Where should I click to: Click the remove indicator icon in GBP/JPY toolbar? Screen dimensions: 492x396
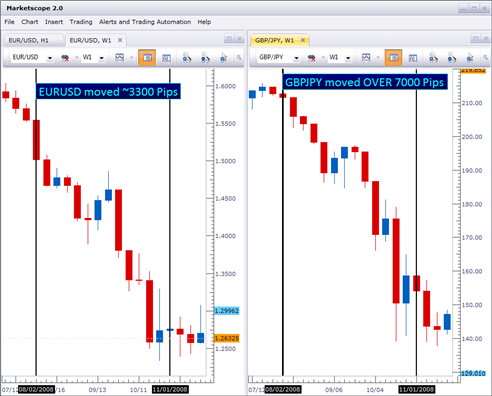click(312, 58)
